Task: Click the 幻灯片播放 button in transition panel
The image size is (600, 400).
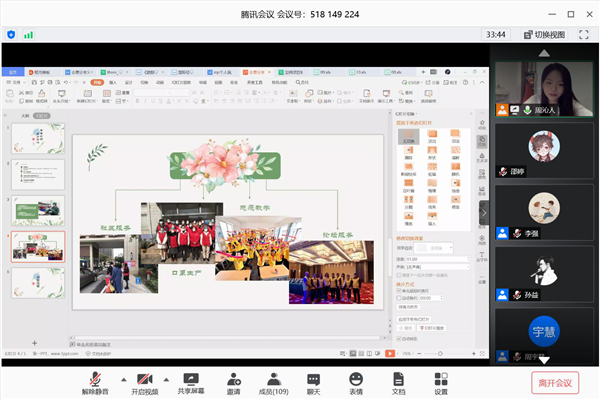Action: click(432, 328)
